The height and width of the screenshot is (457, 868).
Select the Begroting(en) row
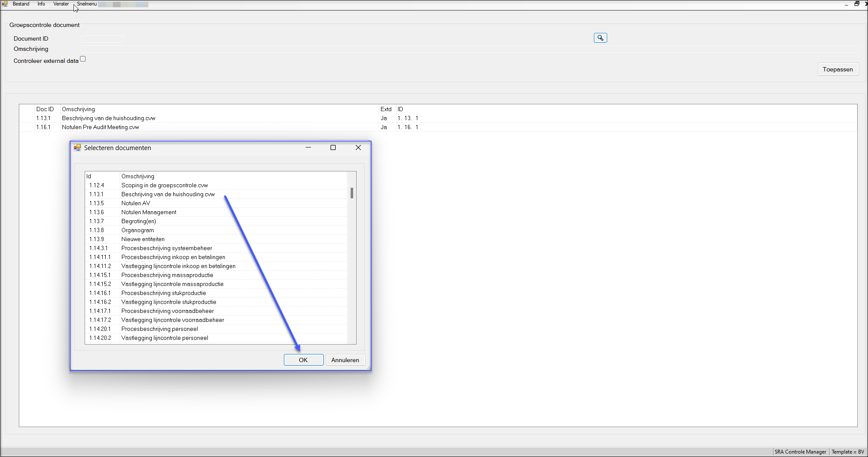pyautogui.click(x=216, y=221)
